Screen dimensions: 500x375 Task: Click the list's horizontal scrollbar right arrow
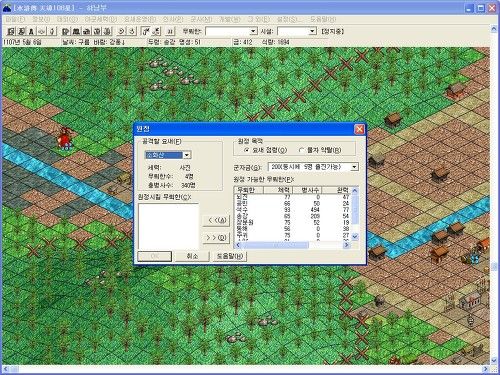pyautogui.click(x=347, y=245)
